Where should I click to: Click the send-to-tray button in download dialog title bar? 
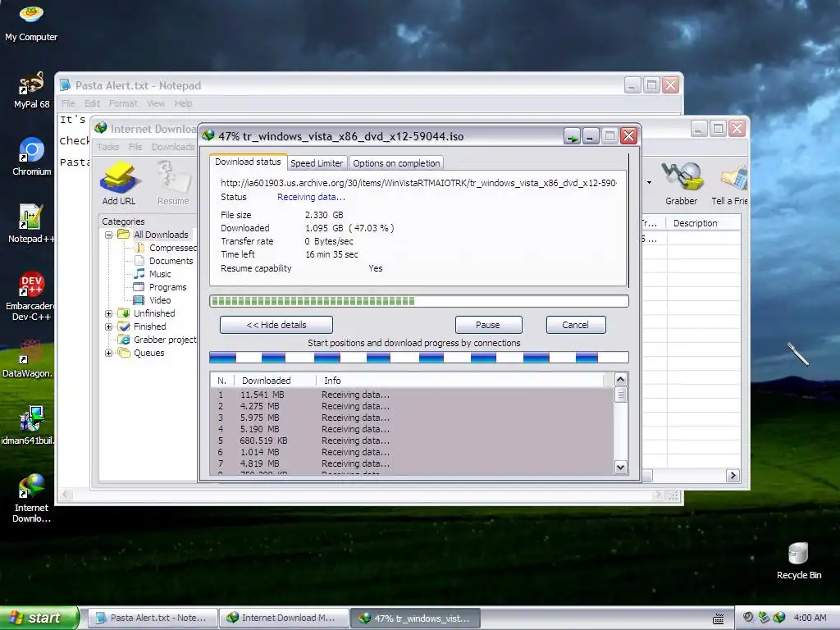572,137
